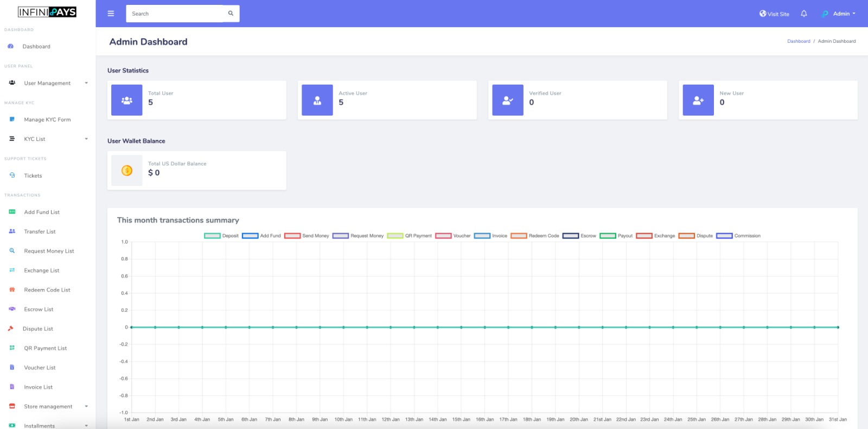This screenshot has width=868, height=429.
Task: Click the search magnifier icon
Action: 231,14
